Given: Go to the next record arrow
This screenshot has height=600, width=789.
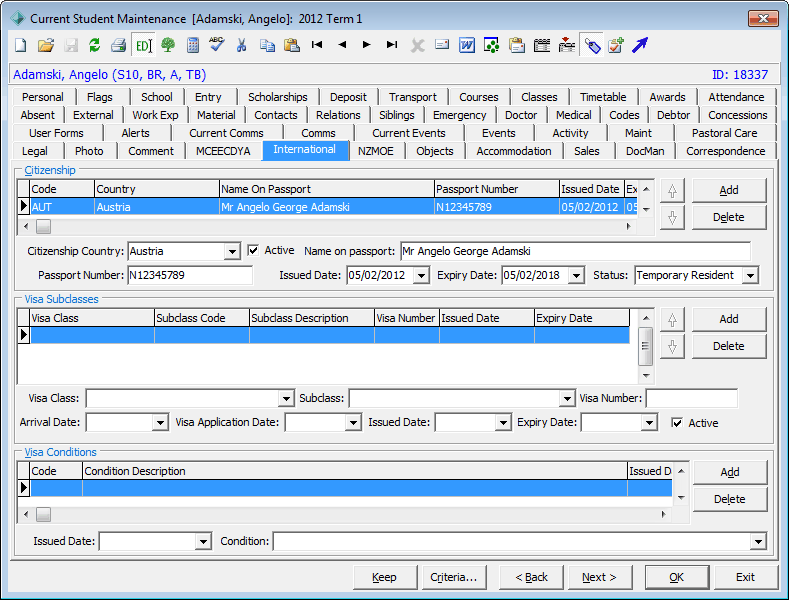Looking at the screenshot, I should click(x=367, y=45).
